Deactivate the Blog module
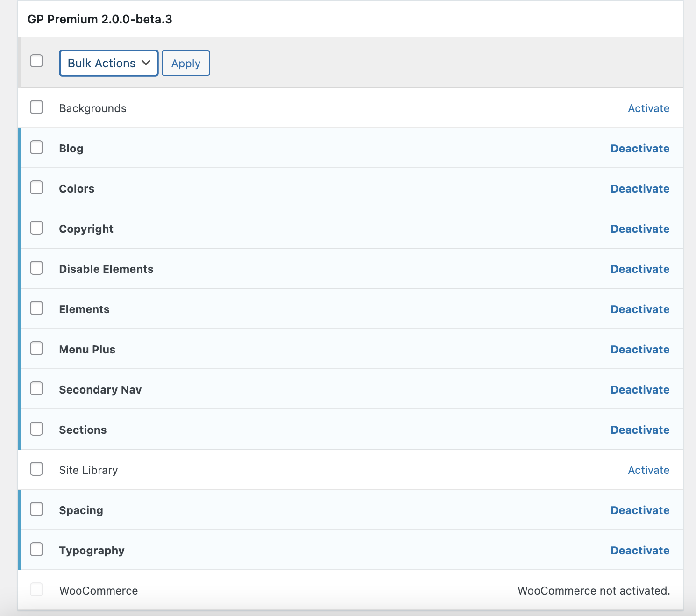Screen dimensions: 696x616 pyautogui.click(x=640, y=149)
